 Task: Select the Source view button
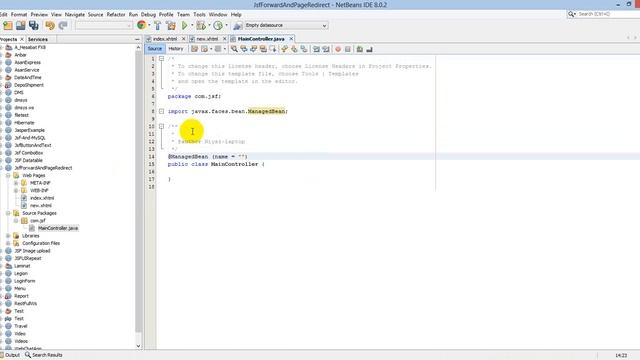coord(155,49)
